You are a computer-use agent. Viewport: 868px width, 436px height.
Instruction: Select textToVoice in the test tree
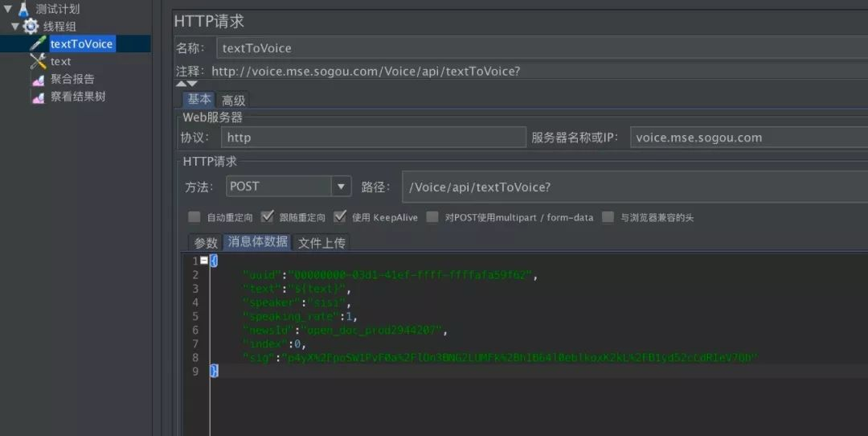(x=81, y=43)
